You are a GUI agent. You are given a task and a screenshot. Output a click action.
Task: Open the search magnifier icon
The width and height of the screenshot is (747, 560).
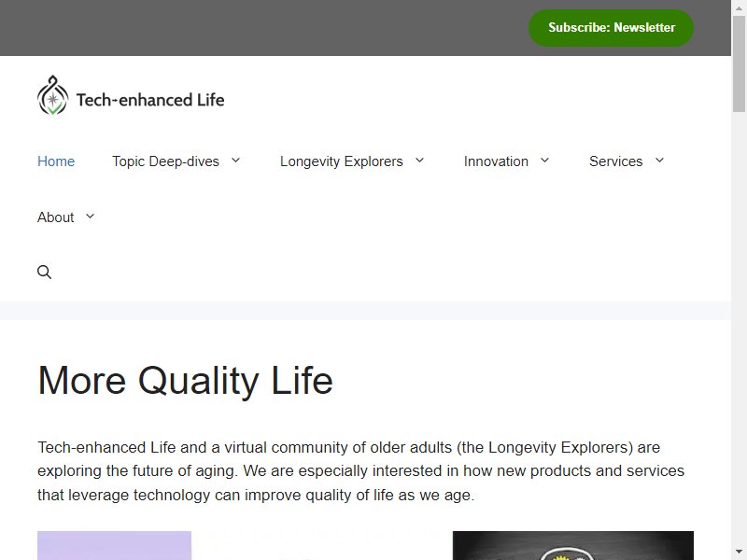point(44,272)
